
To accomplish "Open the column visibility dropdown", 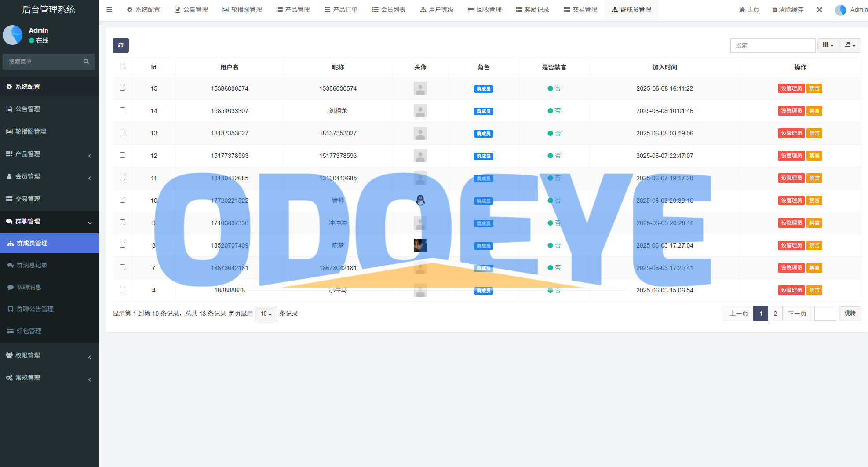I will point(828,45).
